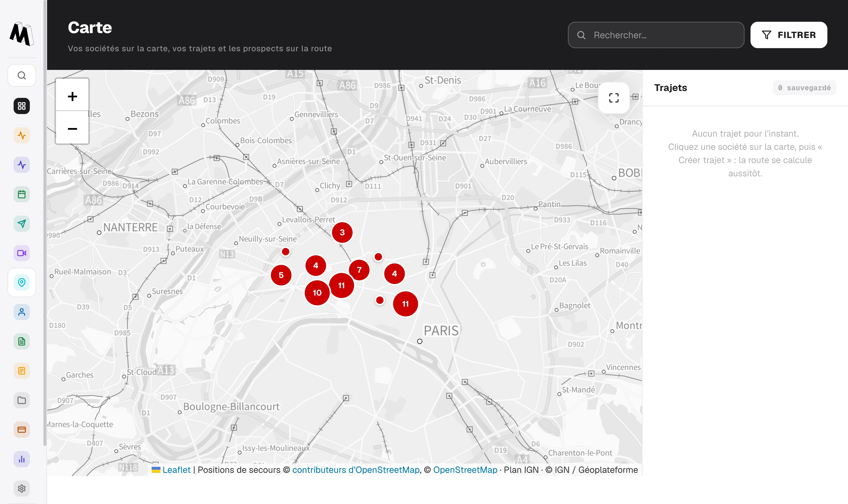Open the paper plane send icon

[22, 224]
